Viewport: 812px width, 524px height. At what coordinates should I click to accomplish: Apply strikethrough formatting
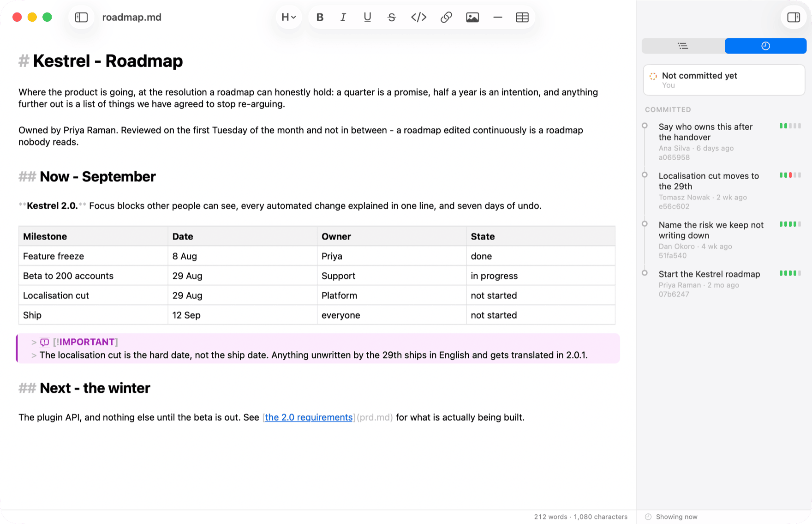pos(392,18)
